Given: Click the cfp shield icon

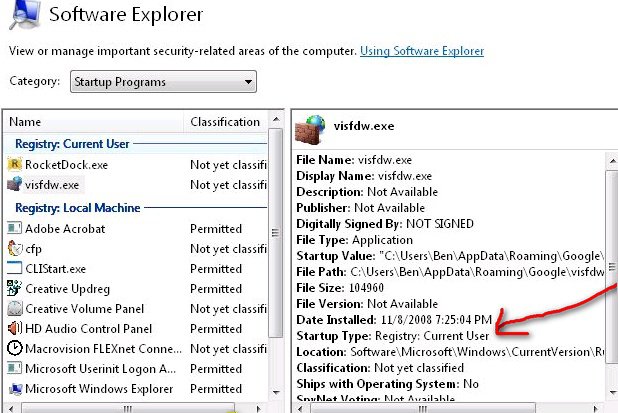Looking at the screenshot, I should pos(15,248).
